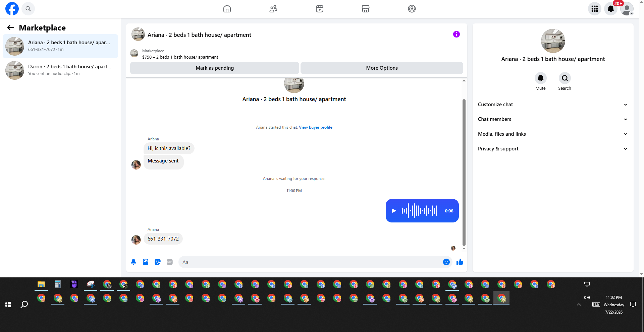Screen dimensions: 644x332
Task: Show hidden system tray icons chevron
Action: (x=579, y=305)
